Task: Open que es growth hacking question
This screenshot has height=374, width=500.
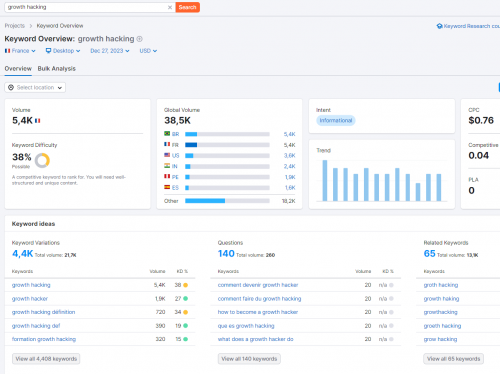Action: tap(246, 326)
